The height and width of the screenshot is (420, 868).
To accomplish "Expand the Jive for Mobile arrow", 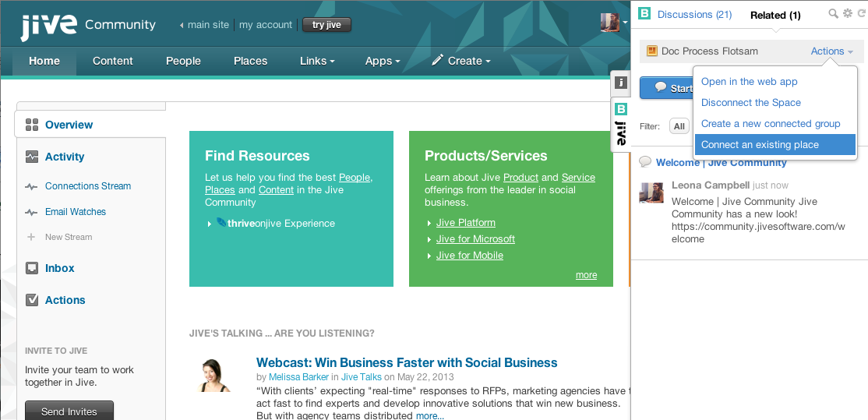I will coord(429,256).
